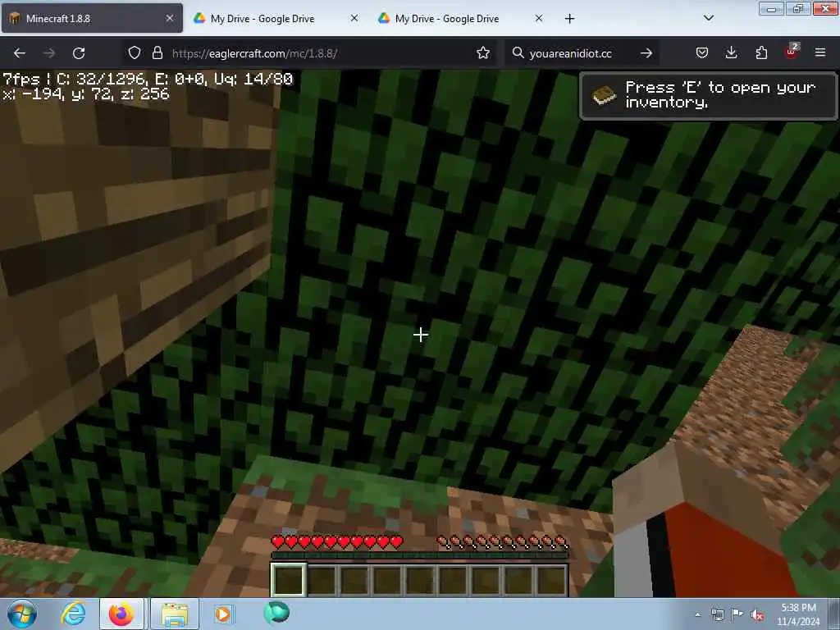Viewport: 840px width, 630px height.
Task: Expand the list-all-tabs dropdown
Action: coord(708,18)
